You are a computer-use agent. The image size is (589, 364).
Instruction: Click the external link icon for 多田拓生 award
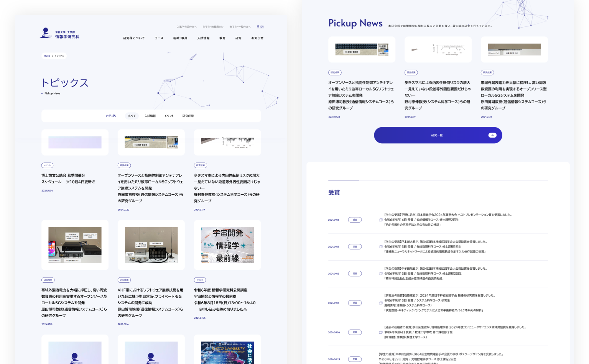(380, 332)
